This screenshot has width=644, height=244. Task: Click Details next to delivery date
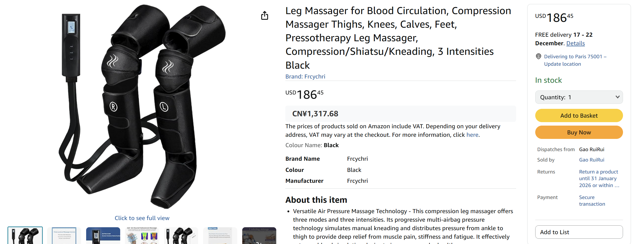tap(575, 43)
